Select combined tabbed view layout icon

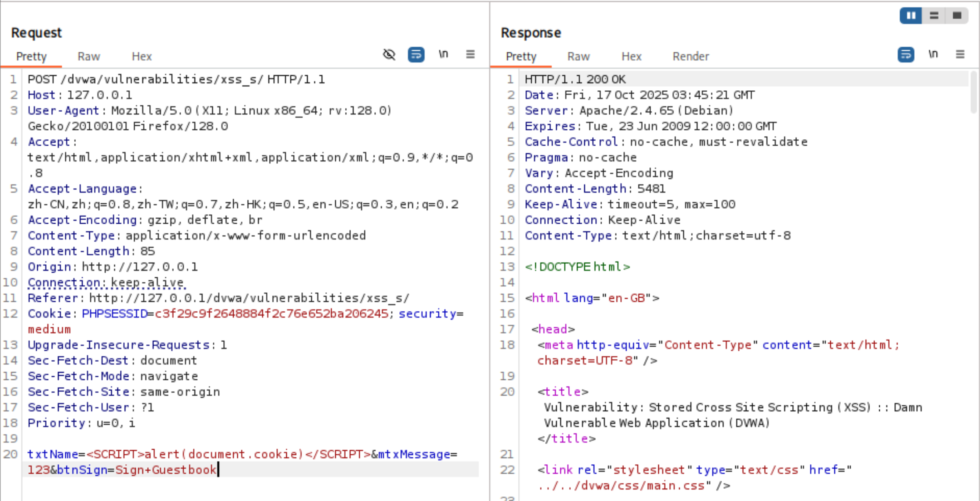pyautogui.click(x=957, y=16)
